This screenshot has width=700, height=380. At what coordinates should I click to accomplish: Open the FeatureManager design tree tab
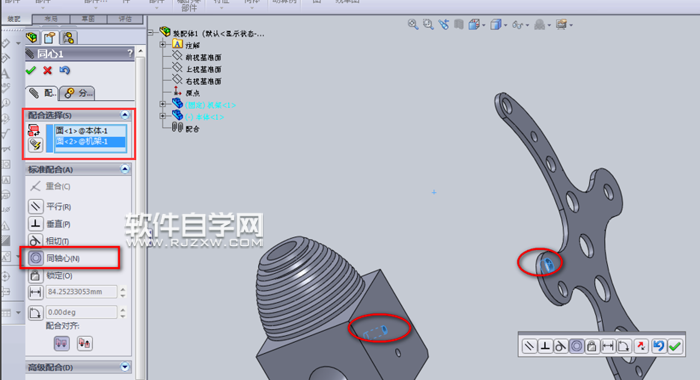[32, 38]
